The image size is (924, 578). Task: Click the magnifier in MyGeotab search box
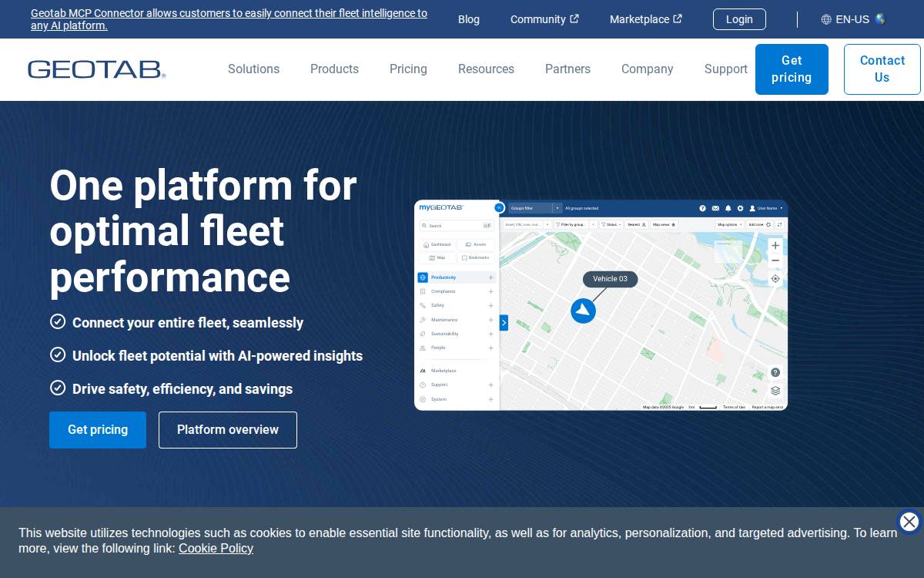tap(424, 226)
